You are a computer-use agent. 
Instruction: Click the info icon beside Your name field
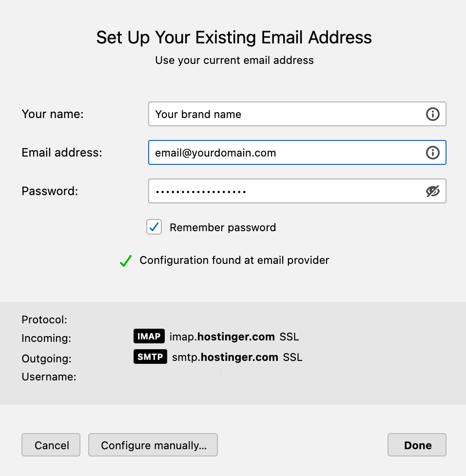click(x=433, y=114)
